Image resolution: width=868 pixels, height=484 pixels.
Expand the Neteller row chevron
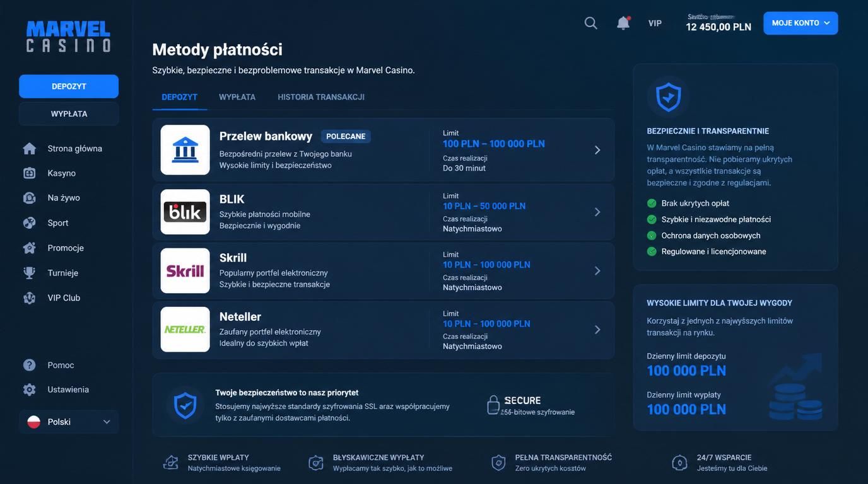(597, 330)
